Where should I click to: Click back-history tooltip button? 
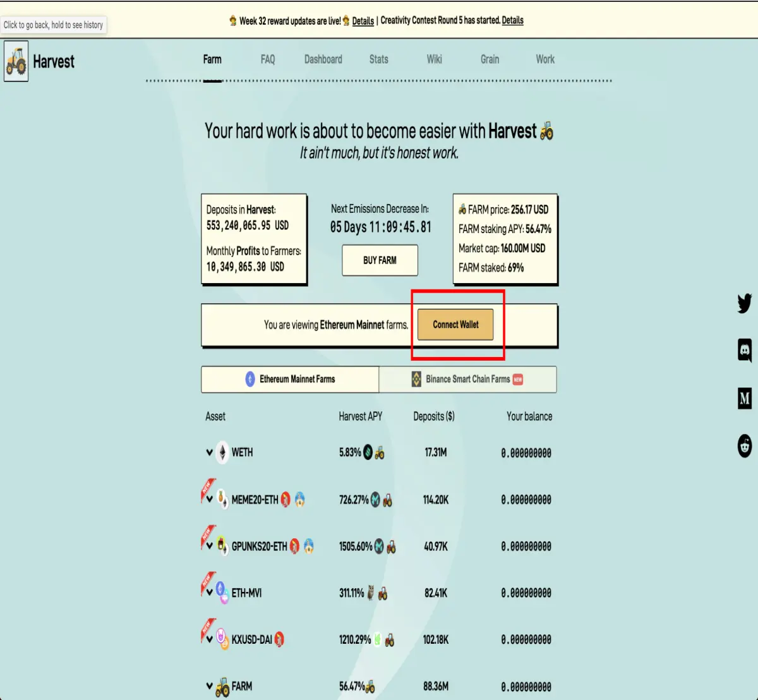click(x=54, y=25)
